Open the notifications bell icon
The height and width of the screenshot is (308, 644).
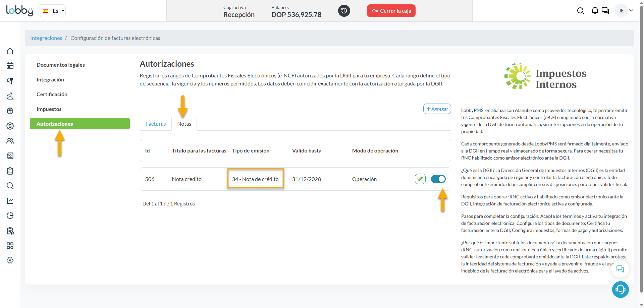click(x=595, y=11)
